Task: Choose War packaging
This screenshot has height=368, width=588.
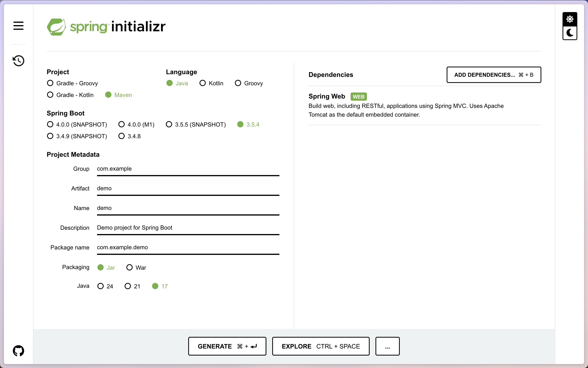Action: click(136, 268)
